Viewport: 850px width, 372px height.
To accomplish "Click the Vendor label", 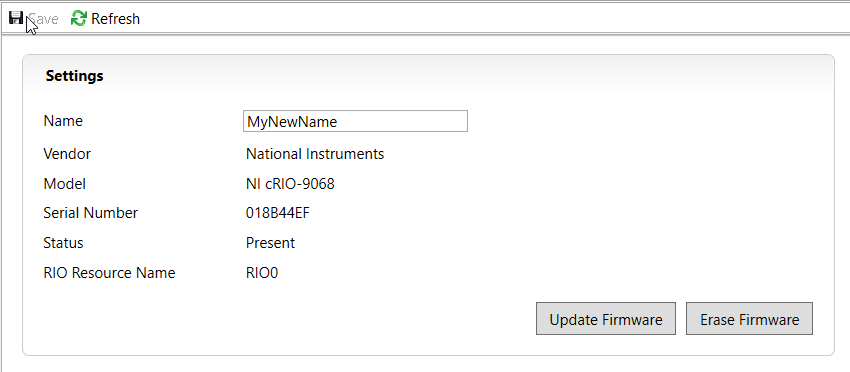I will 67,154.
